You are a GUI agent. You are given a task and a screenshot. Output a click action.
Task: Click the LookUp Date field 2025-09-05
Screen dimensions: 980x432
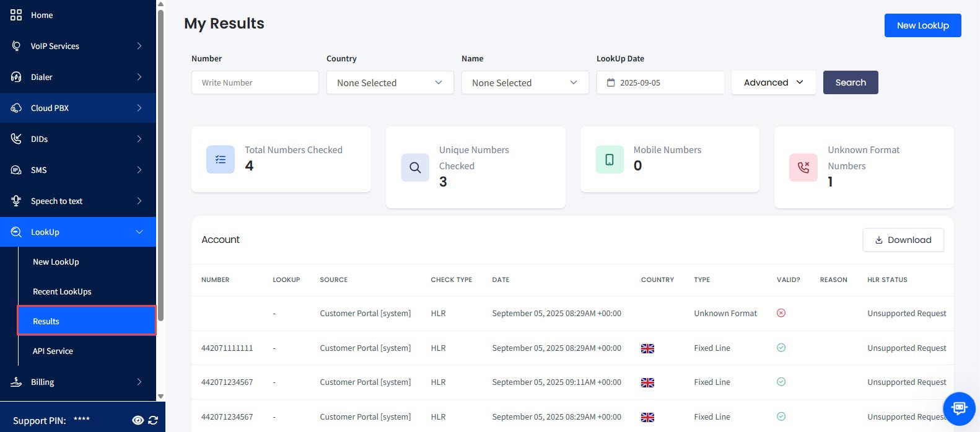(660, 82)
